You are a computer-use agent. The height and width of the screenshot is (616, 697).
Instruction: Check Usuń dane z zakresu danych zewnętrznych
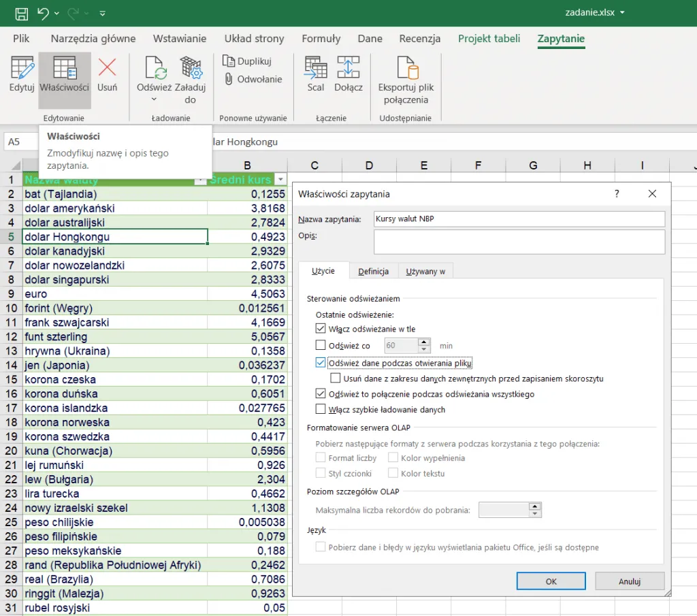coord(336,378)
